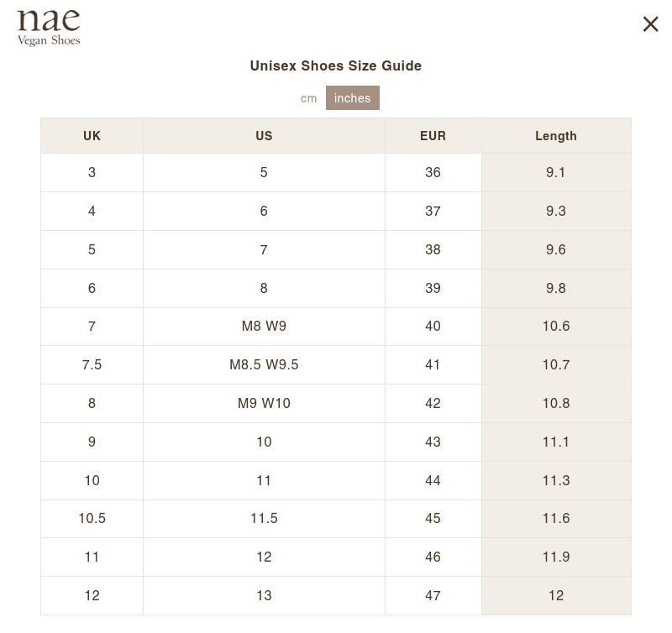672x633 pixels.
Task: Select the inches unit toggle
Action: pyautogui.click(x=353, y=98)
